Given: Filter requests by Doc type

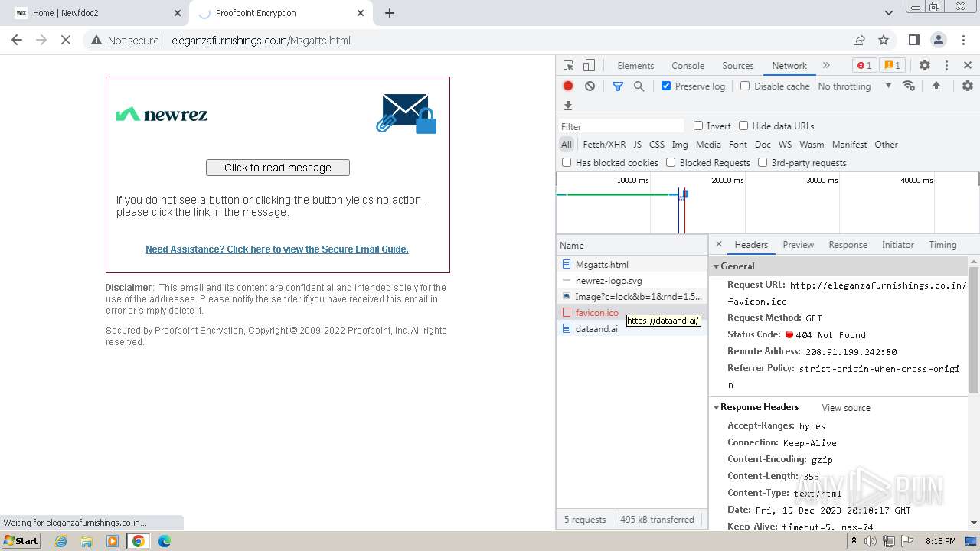Looking at the screenshot, I should coord(763,145).
